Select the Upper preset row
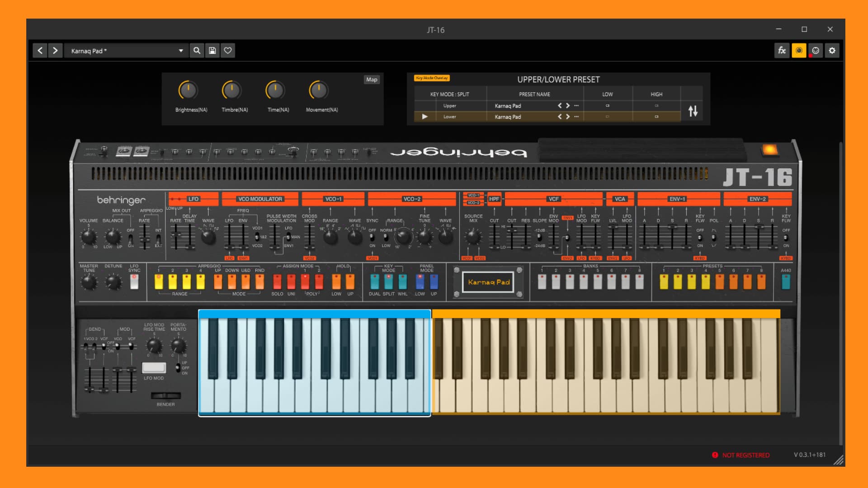 pyautogui.click(x=547, y=106)
